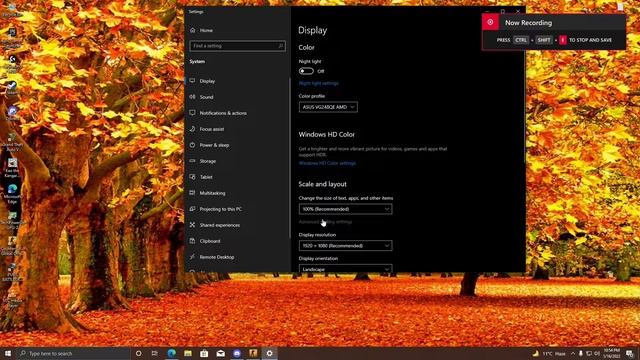Open File Explorer from taskbar
This screenshot has width=640, height=360.
pyautogui.click(x=188, y=353)
